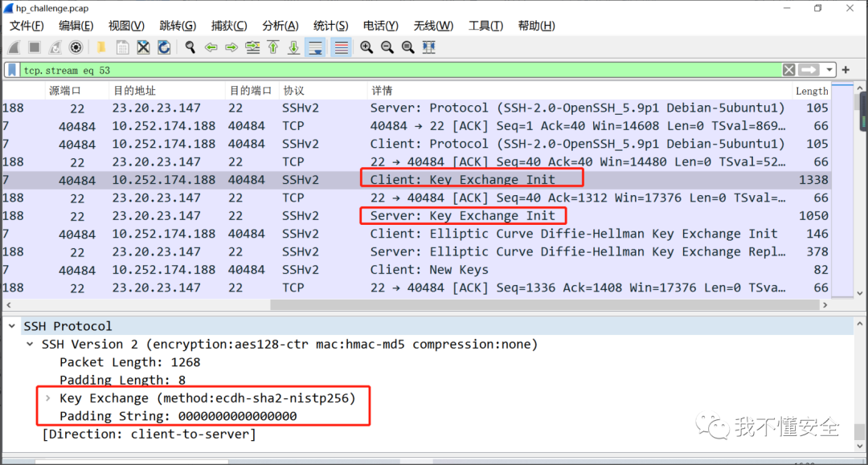Viewport: 868px width, 465px height.
Task: Select Server: Elliptic Curve Diffie-Hellman Reply packet
Action: tap(416, 251)
